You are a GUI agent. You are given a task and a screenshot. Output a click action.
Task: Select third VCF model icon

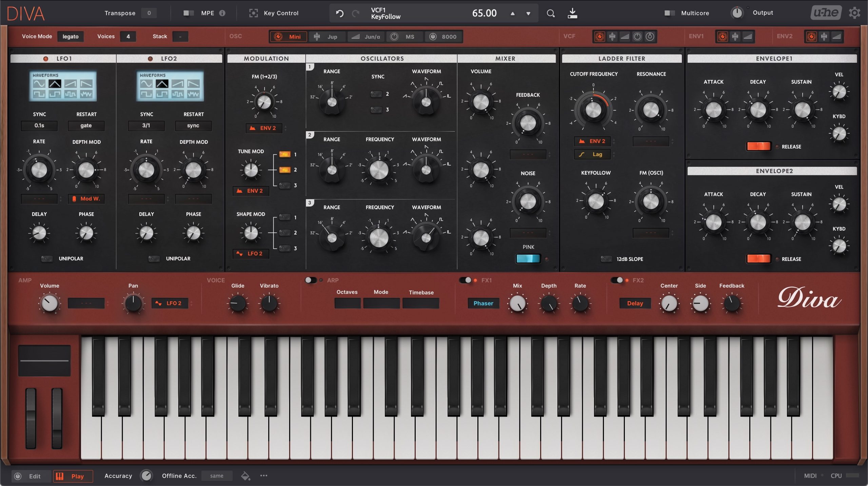[x=625, y=36]
